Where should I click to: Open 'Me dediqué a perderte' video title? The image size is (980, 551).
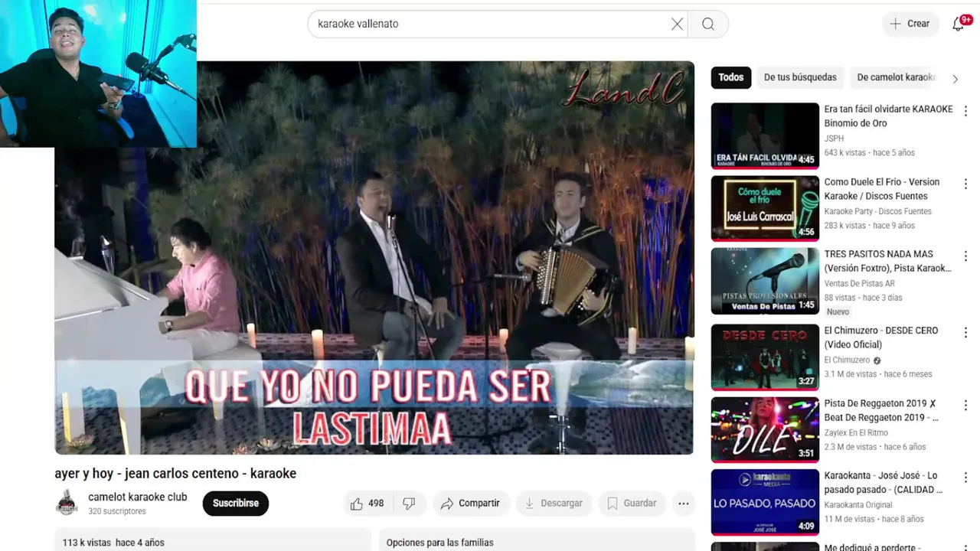click(x=872, y=547)
